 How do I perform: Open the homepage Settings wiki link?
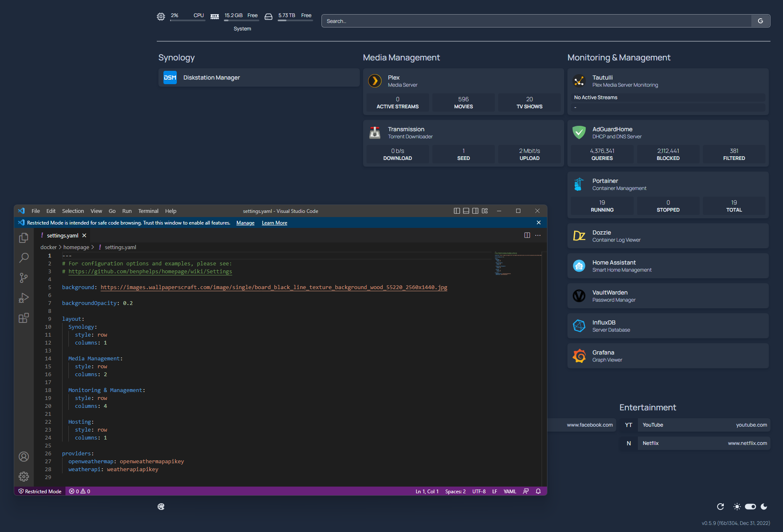point(150,271)
